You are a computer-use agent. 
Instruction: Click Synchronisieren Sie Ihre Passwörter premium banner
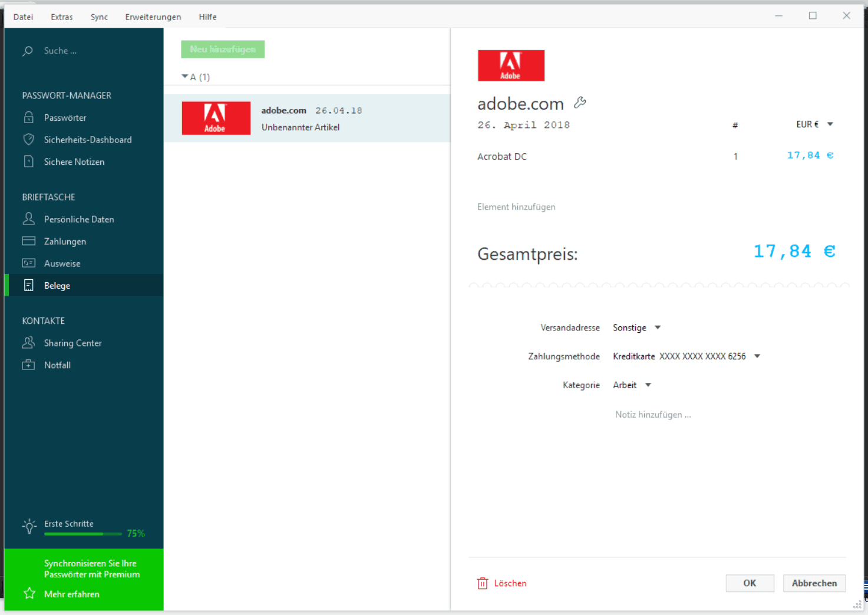pyautogui.click(x=92, y=569)
